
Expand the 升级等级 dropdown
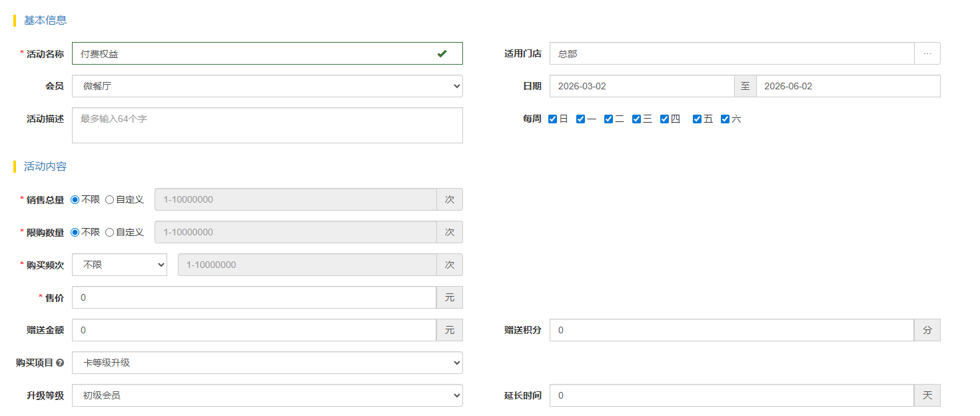(x=266, y=395)
